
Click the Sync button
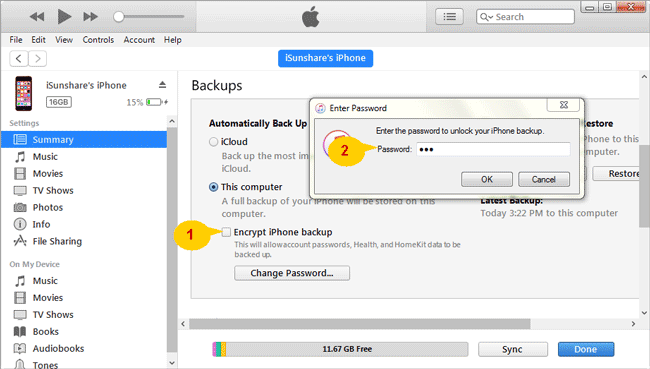pos(513,349)
